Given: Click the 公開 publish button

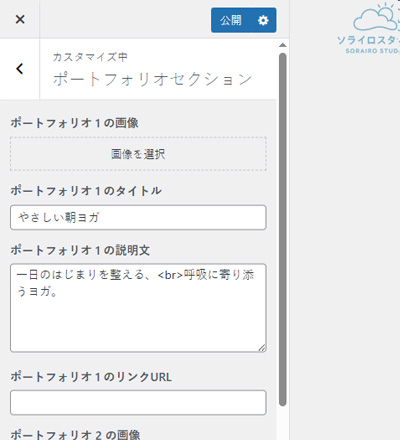Looking at the screenshot, I should point(231,20).
